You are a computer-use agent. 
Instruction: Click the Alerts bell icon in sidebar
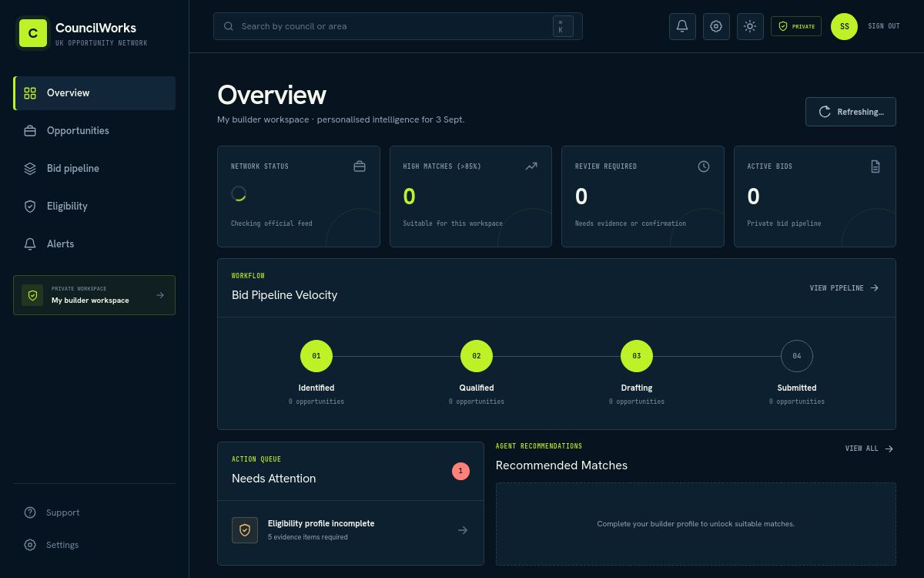tap(30, 244)
